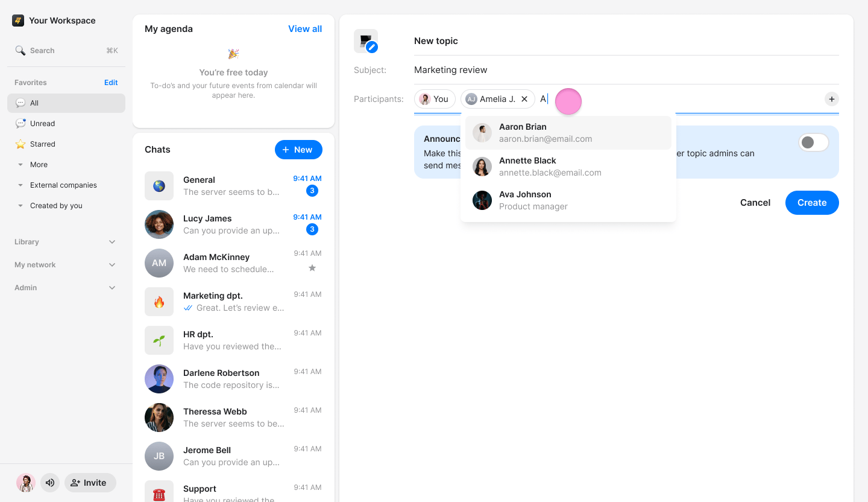Edit the topic picture icon
Image resolution: width=868 pixels, height=502 pixels.
tap(372, 47)
